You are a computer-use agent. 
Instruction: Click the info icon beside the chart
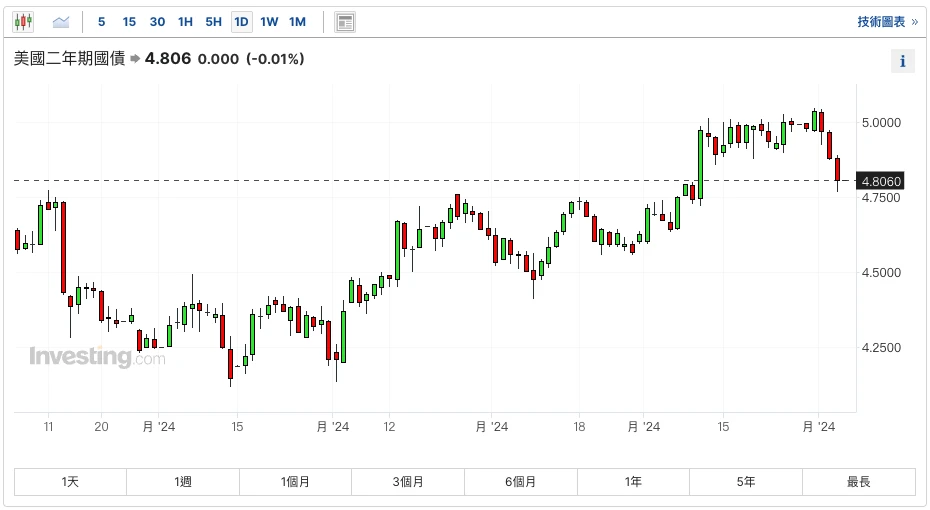pos(902,61)
